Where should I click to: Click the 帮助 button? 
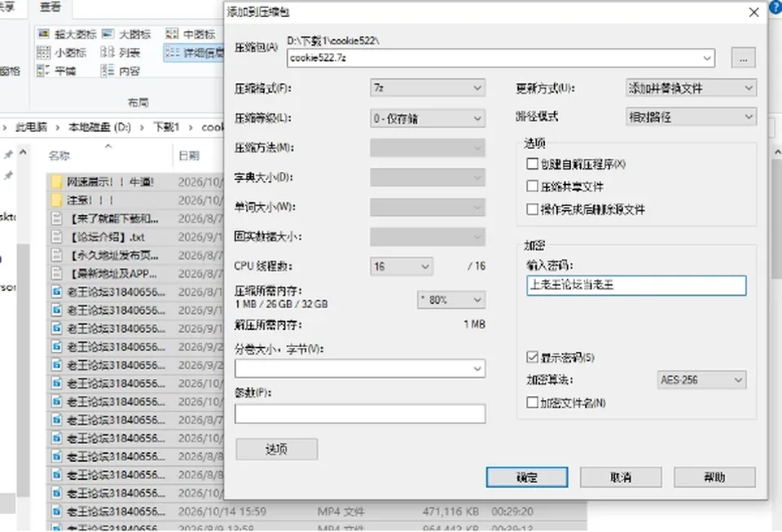(714, 477)
